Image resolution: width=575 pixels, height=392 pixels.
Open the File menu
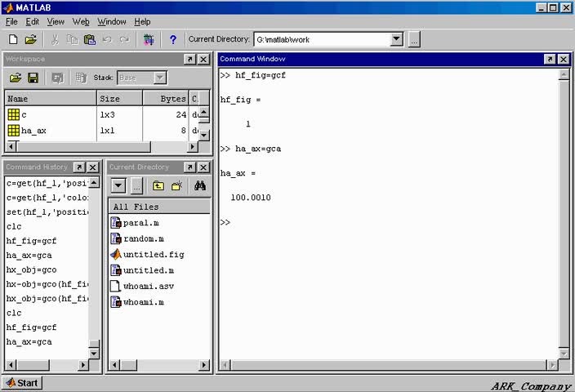coord(11,22)
